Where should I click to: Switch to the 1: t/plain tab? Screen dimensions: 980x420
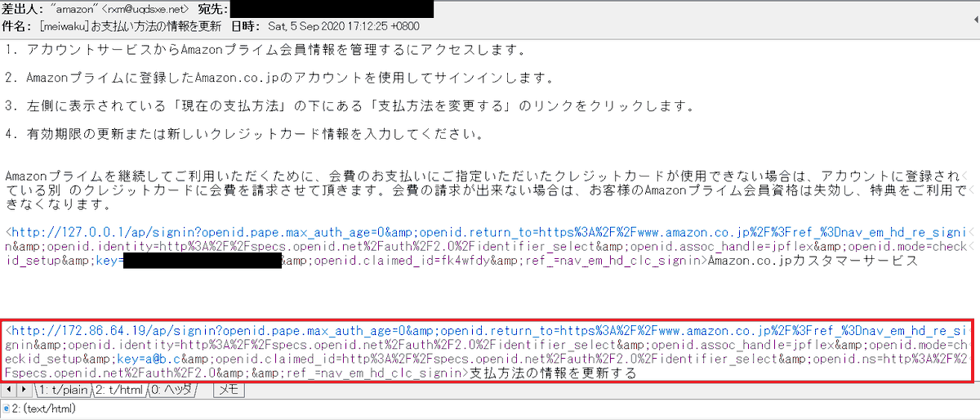pos(62,391)
